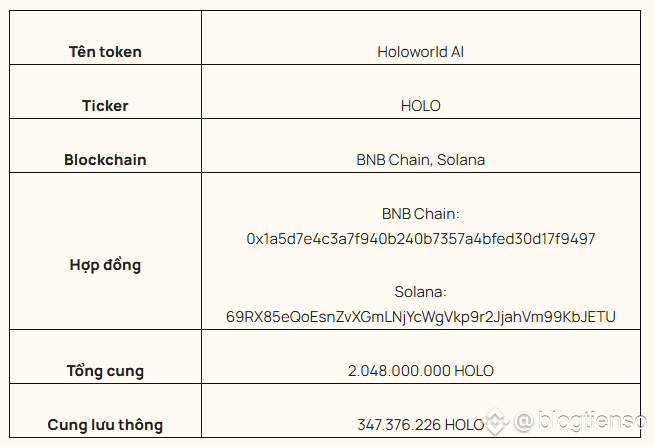The height and width of the screenshot is (447, 655).
Task: Click the Cung lưu thông row label
Action: [x=105, y=424]
